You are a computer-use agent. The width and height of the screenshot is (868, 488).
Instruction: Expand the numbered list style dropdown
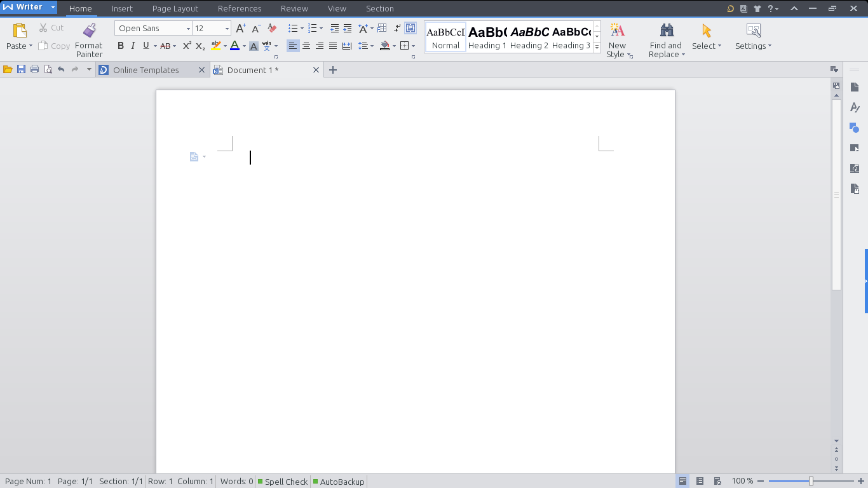321,29
